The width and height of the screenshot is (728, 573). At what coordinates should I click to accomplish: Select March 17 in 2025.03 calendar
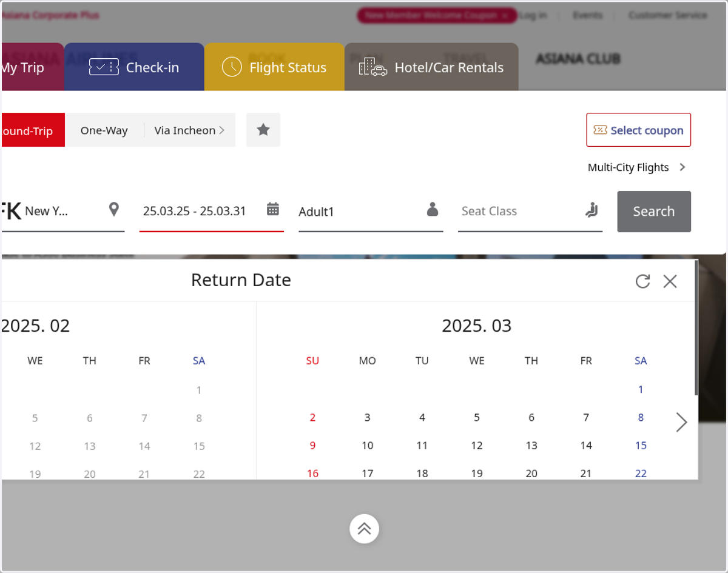(x=367, y=473)
